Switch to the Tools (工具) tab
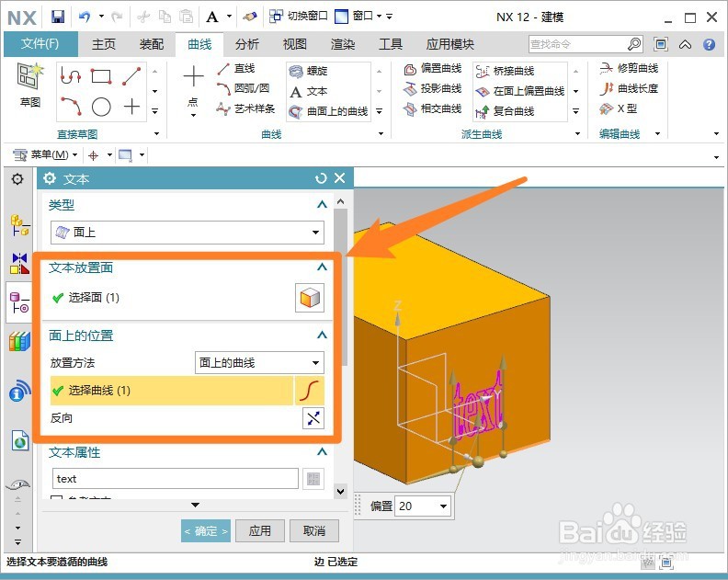Screen dimensions: 728x580 (391, 44)
